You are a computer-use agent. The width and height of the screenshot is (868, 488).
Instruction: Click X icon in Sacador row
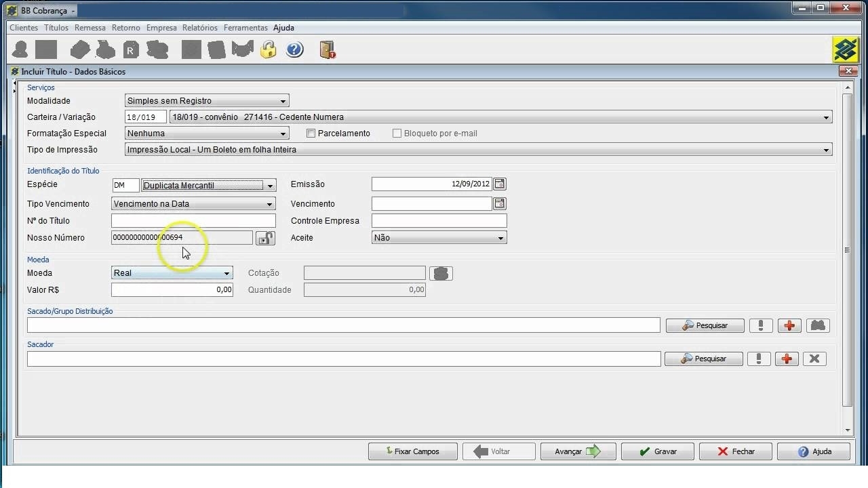click(x=814, y=359)
